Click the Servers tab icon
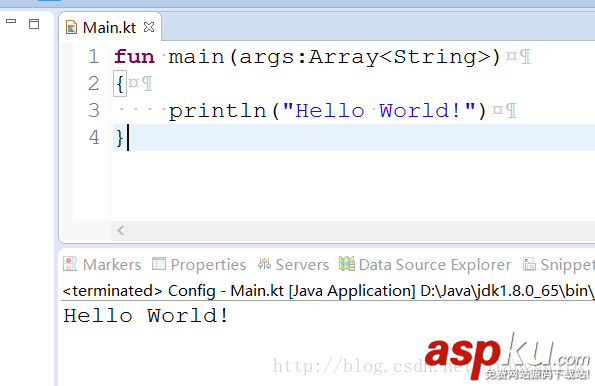Viewport: 595px width, 386px height. click(x=264, y=264)
